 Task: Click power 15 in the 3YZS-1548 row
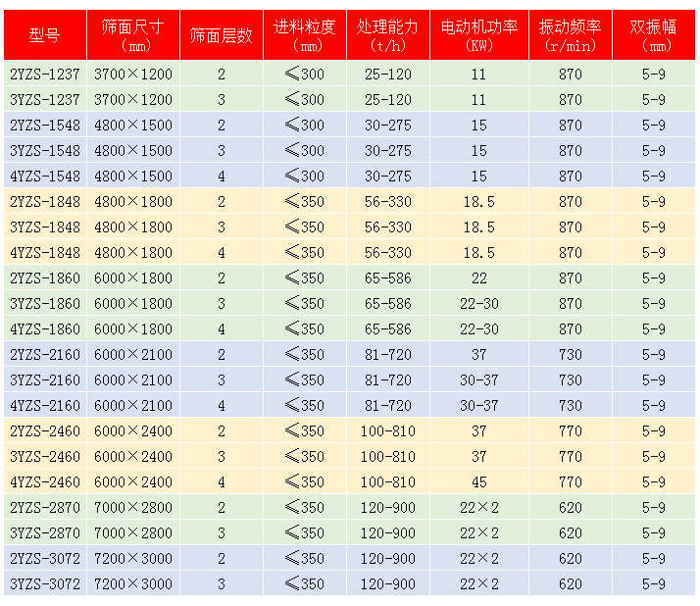pos(479,150)
